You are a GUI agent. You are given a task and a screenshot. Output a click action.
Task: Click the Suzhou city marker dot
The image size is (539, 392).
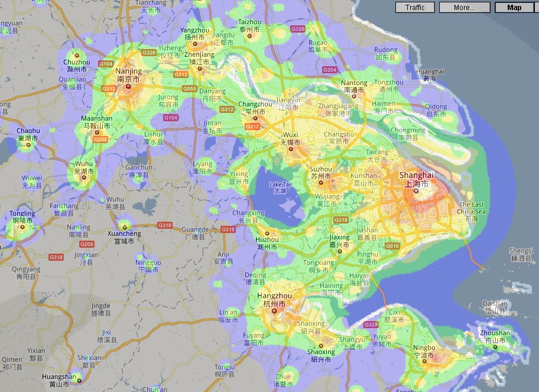pyautogui.click(x=321, y=183)
